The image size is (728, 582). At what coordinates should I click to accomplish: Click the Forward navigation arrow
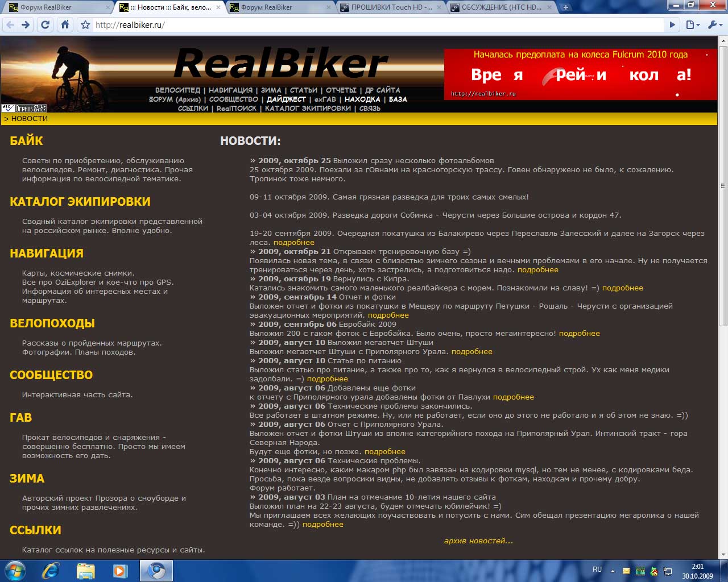[x=26, y=25]
